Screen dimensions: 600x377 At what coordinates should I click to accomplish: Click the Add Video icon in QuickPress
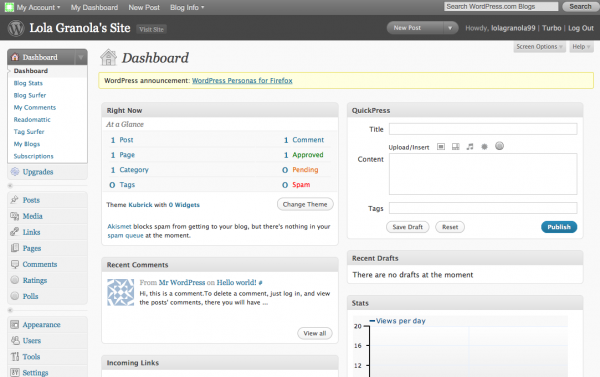(455, 147)
